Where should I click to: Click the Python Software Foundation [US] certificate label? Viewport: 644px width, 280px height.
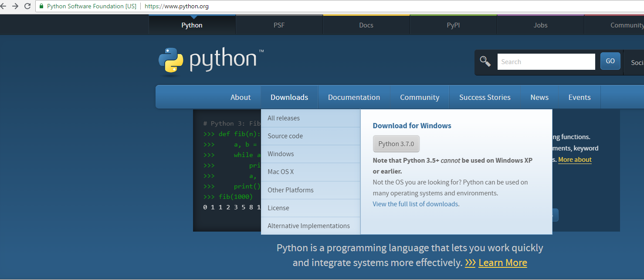click(x=92, y=7)
